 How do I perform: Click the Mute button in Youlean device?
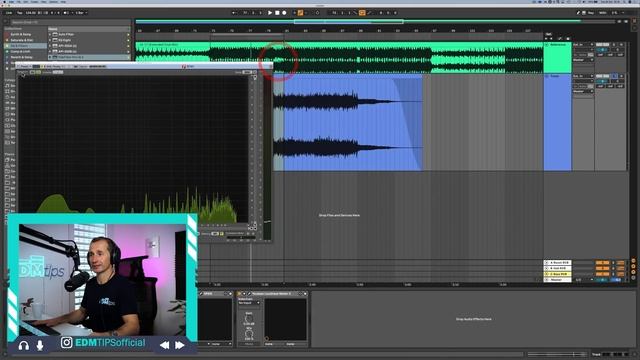pos(249,344)
